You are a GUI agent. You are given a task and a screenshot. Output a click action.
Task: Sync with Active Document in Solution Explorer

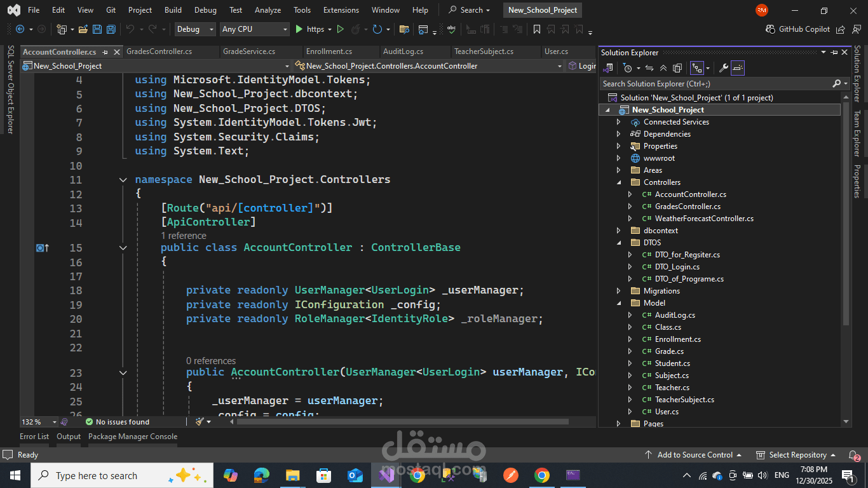tap(649, 67)
